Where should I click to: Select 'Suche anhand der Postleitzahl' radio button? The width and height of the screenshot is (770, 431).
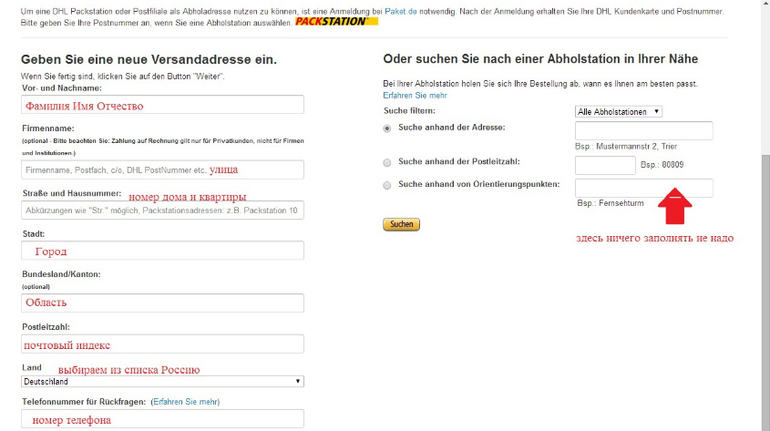[388, 162]
